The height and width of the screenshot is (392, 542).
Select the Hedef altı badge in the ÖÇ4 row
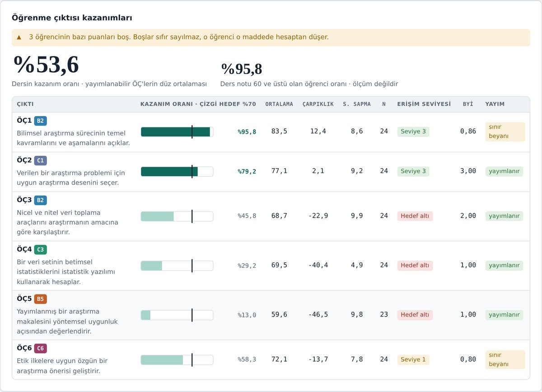(415, 266)
